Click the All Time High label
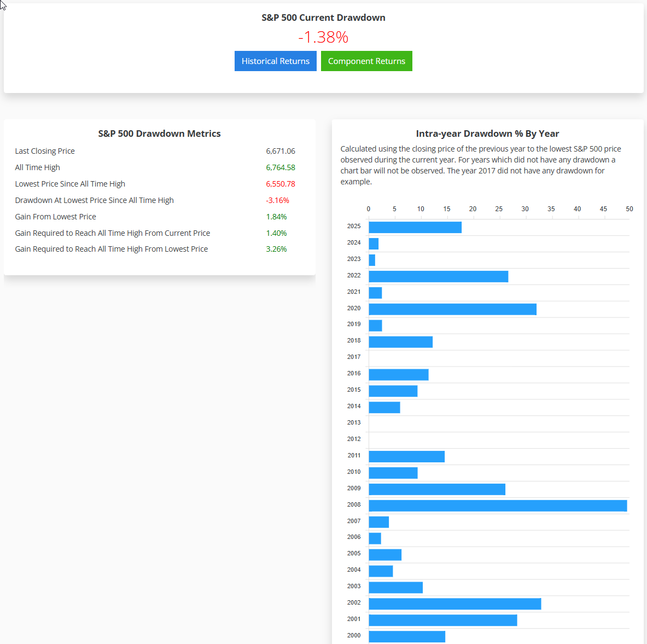Image resolution: width=647 pixels, height=644 pixels. click(37, 167)
